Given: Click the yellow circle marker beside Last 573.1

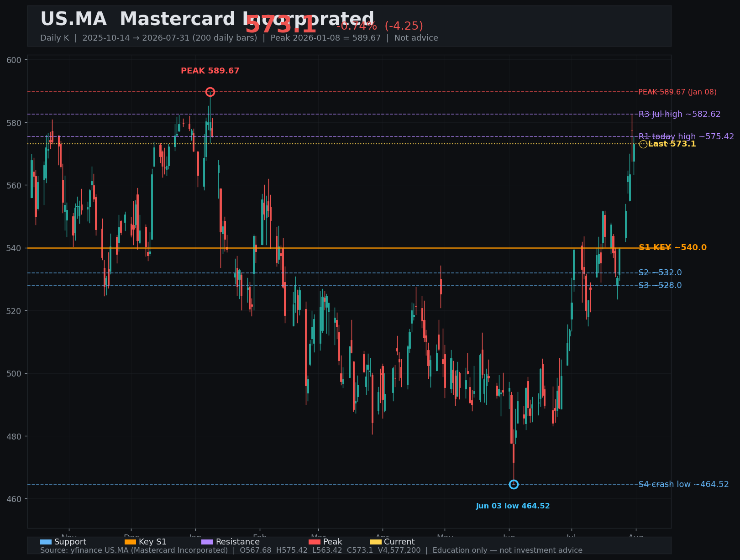Looking at the screenshot, I should [643, 144].
